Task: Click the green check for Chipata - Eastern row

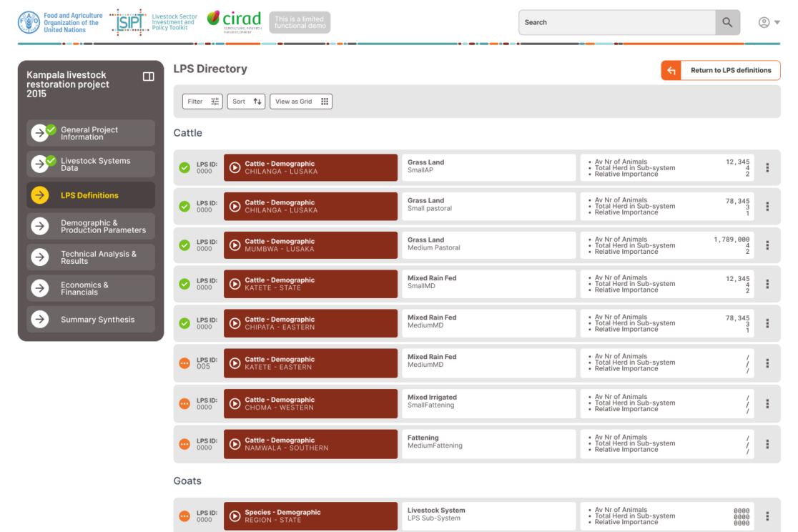Action: pyautogui.click(x=184, y=323)
